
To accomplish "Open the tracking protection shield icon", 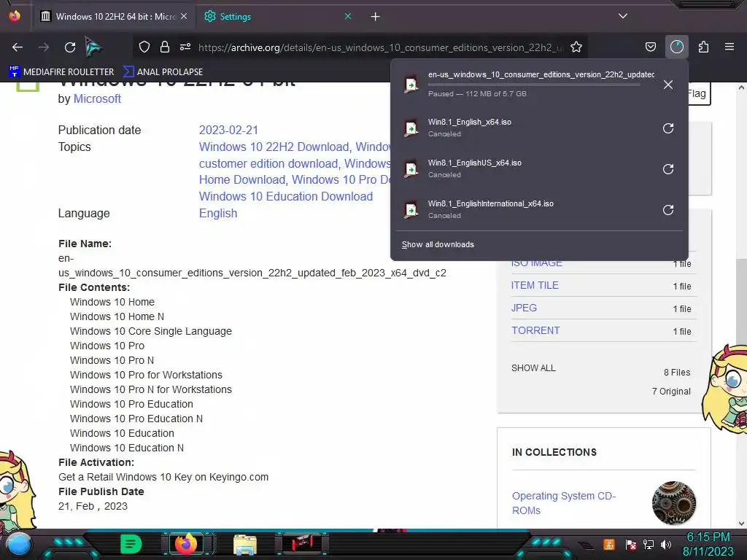I will pos(144,47).
